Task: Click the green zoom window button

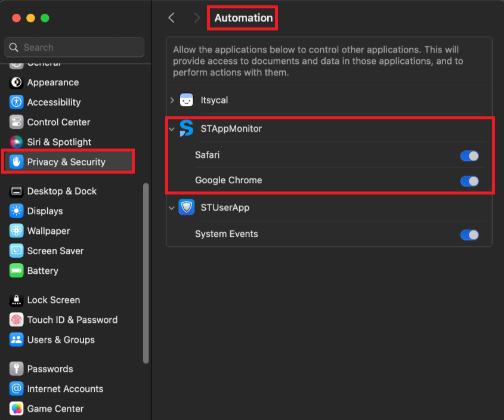Action: pos(45,18)
